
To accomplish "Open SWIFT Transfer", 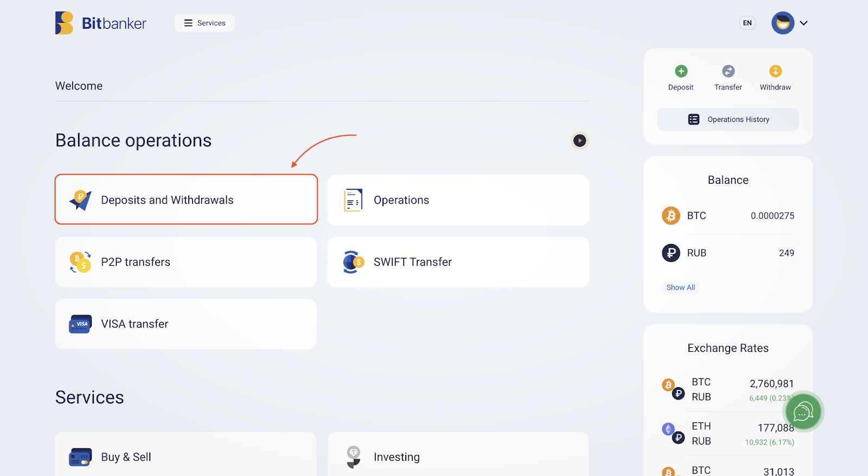I will pos(458,262).
